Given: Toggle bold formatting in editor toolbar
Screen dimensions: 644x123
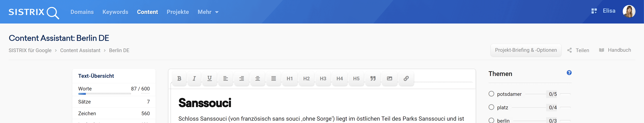Looking at the screenshot, I should tap(179, 79).
